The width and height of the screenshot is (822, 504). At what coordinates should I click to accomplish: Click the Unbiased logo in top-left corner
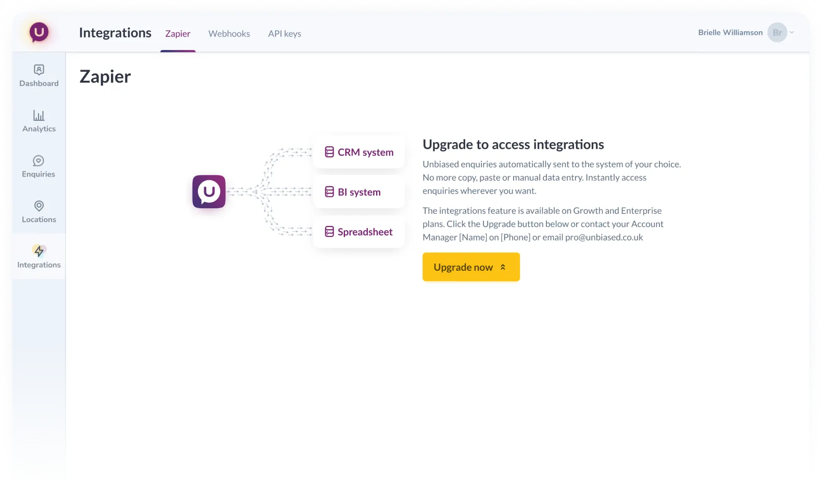pos(39,32)
